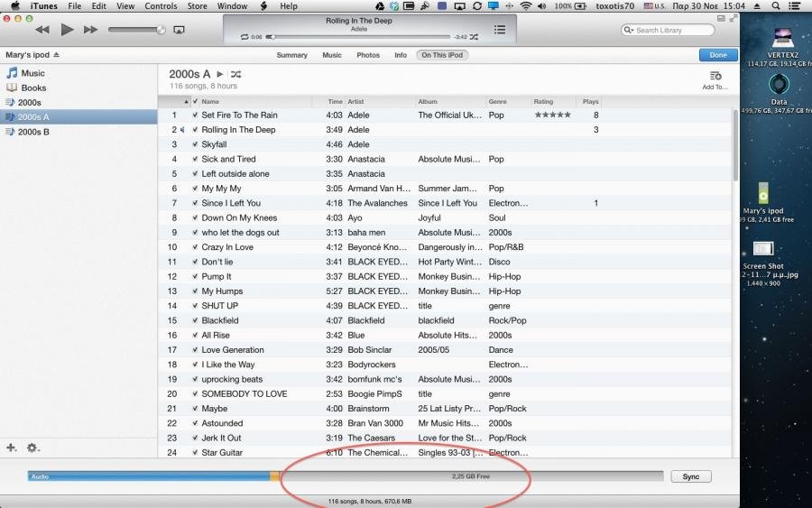Open the Up Next list icon

tap(500, 30)
